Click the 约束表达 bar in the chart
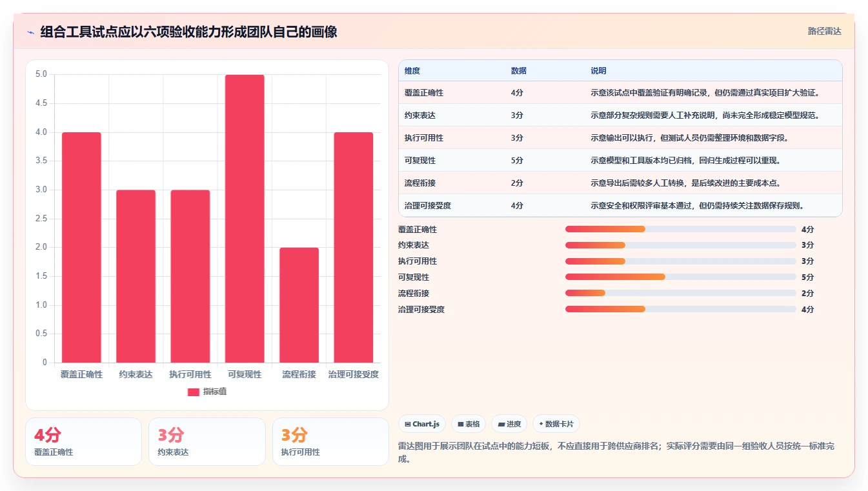868x491 pixels. point(136,276)
